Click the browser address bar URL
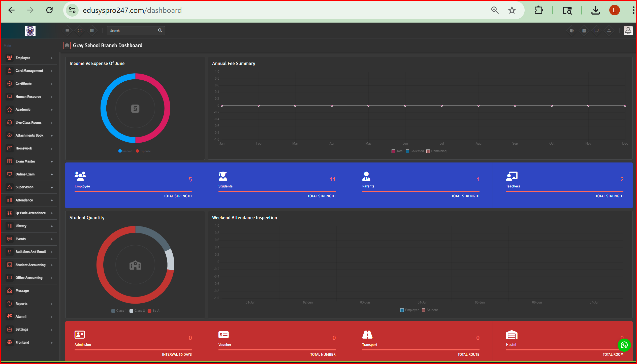The height and width of the screenshot is (364, 637). coord(132,10)
